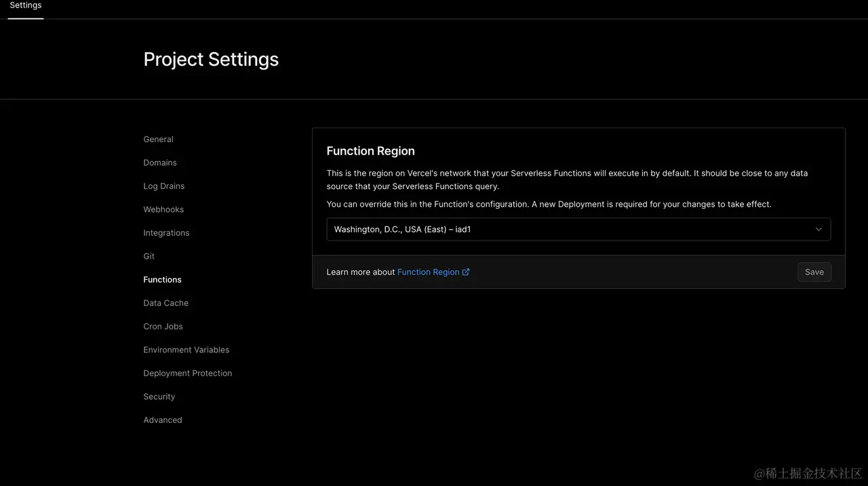Open General settings in the sidebar
The height and width of the screenshot is (486, 868).
tap(158, 140)
